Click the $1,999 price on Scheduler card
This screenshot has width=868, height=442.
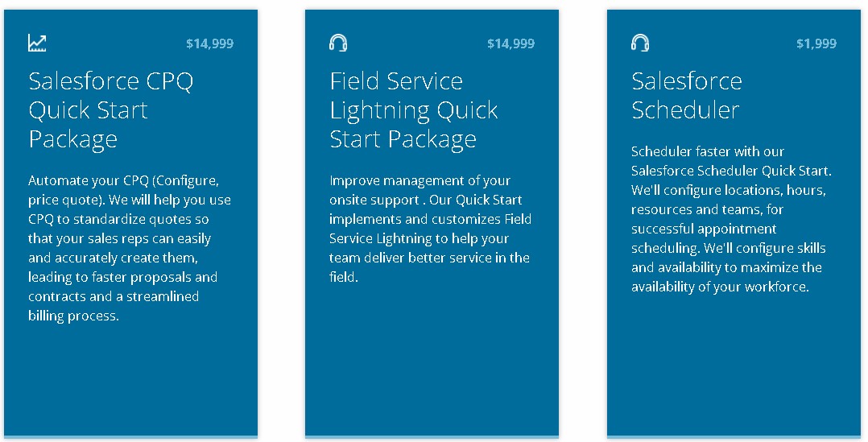(x=816, y=43)
